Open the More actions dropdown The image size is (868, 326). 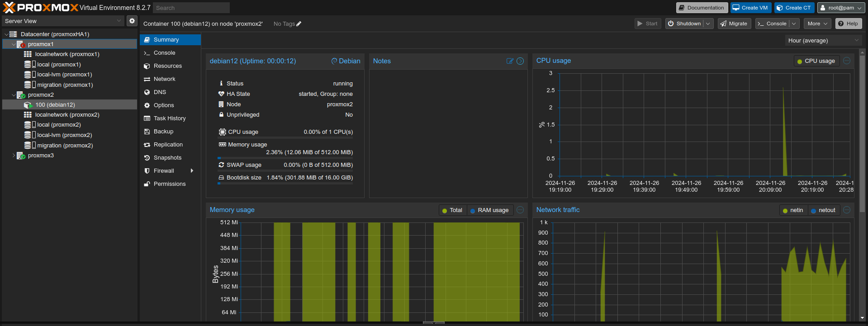(818, 24)
